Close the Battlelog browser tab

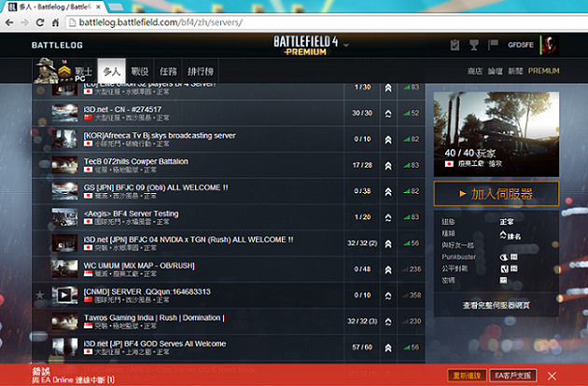coord(99,7)
